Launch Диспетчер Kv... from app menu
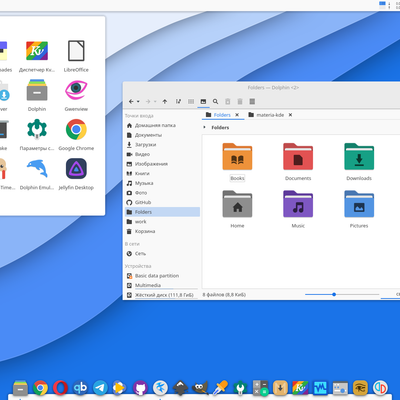The height and width of the screenshot is (400, 400). click(37, 56)
